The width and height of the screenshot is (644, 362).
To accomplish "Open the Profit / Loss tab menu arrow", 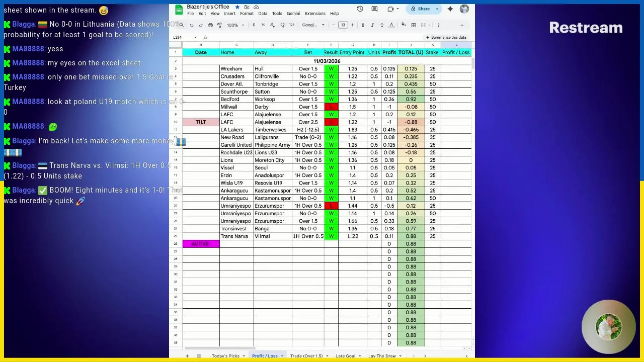I will (282, 356).
